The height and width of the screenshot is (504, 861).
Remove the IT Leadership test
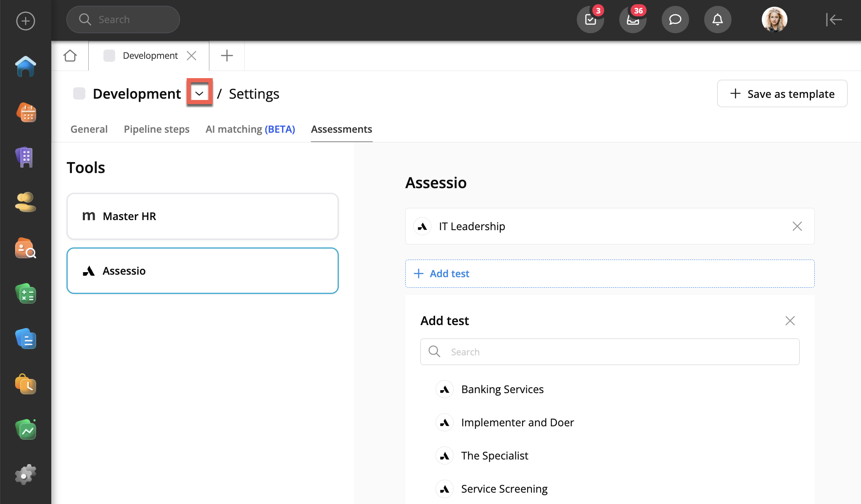tap(797, 226)
